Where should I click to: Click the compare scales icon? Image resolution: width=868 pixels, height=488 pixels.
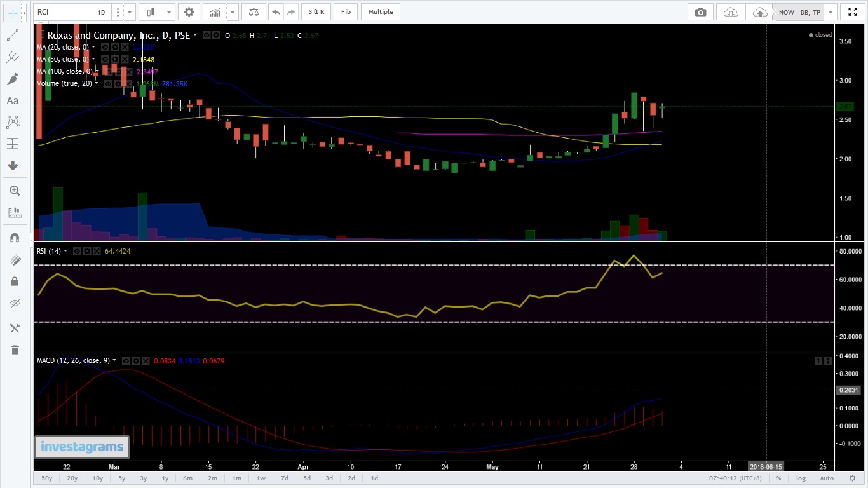point(254,11)
